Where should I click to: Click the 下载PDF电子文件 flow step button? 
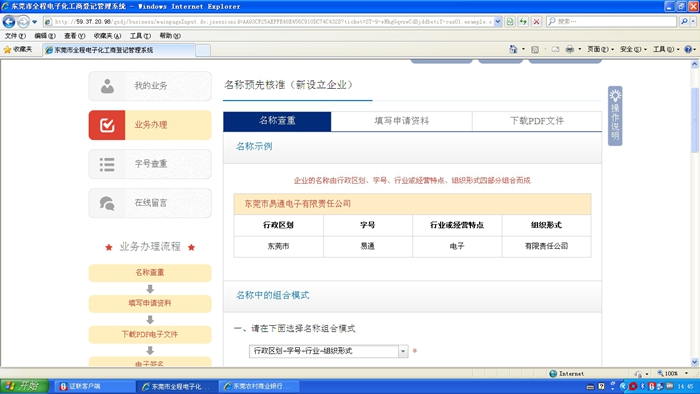[x=150, y=334]
